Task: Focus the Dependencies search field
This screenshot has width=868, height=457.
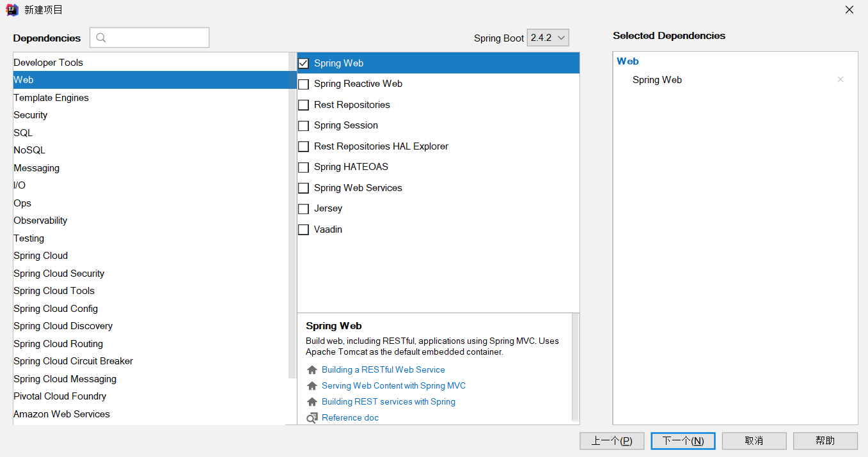Action: pyautogui.click(x=157, y=38)
